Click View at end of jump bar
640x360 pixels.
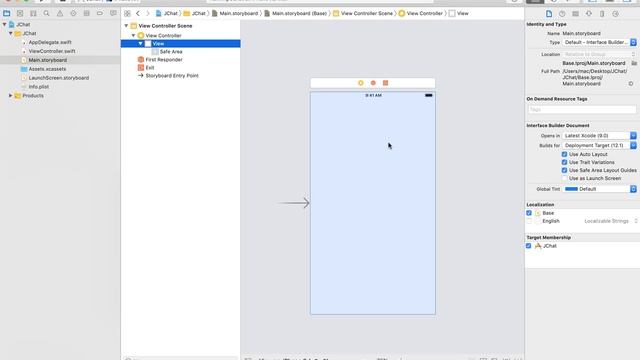[x=458, y=13]
